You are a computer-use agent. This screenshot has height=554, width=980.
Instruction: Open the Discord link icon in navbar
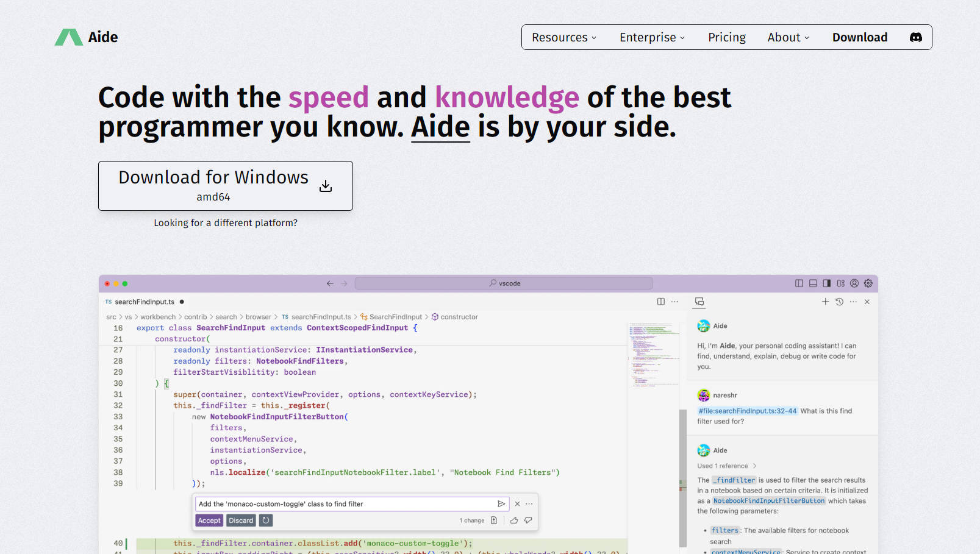pyautogui.click(x=915, y=37)
